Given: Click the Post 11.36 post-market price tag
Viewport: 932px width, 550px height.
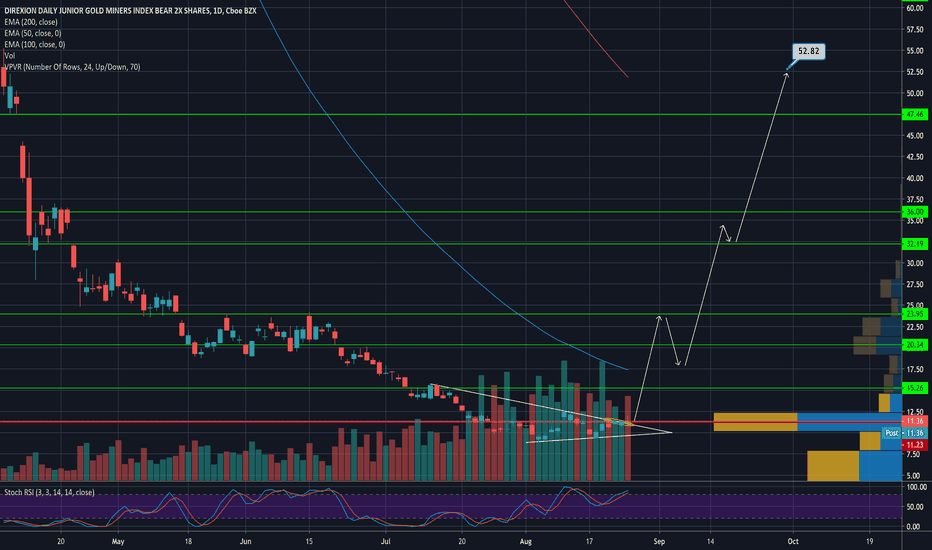Looking at the screenshot, I should [x=905, y=433].
